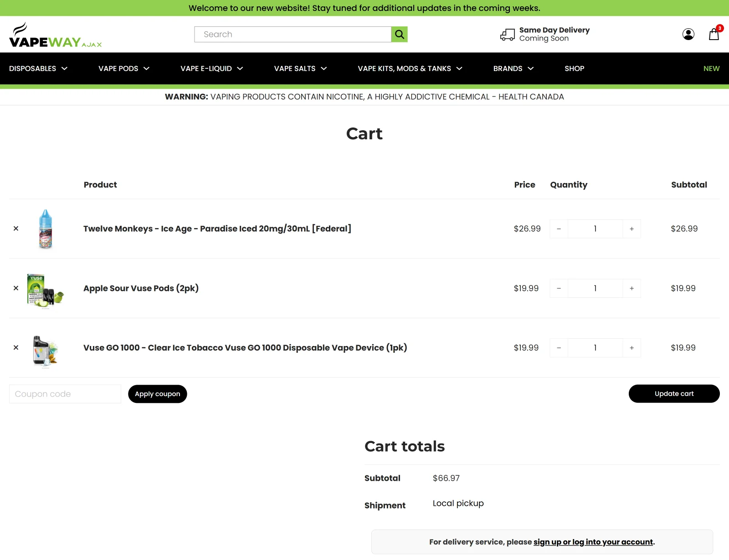The image size is (729, 560).
Task: Click the VapeWay Ajax logo
Action: [55, 35]
